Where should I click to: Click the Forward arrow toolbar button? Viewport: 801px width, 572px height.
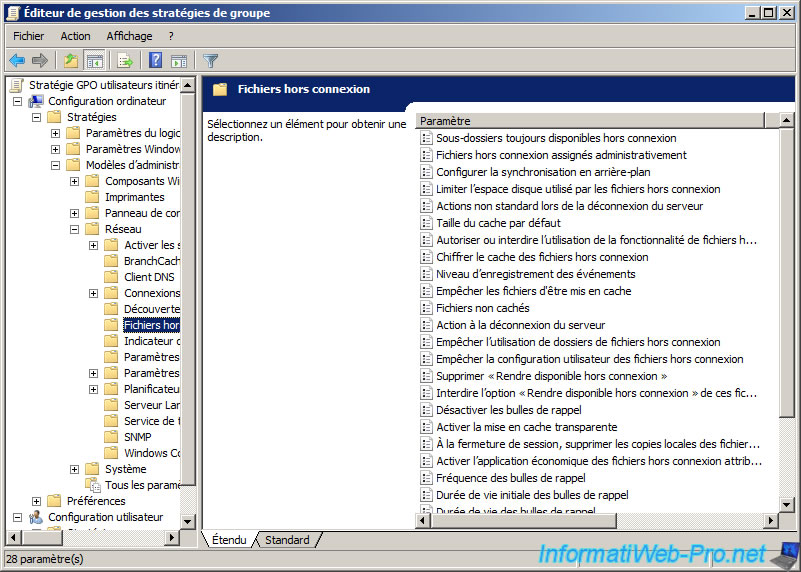[40, 61]
